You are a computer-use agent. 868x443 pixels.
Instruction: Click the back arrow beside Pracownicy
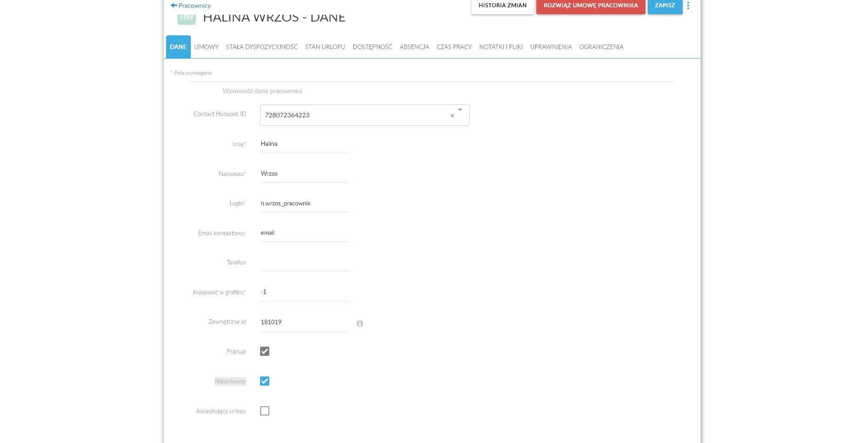point(174,6)
